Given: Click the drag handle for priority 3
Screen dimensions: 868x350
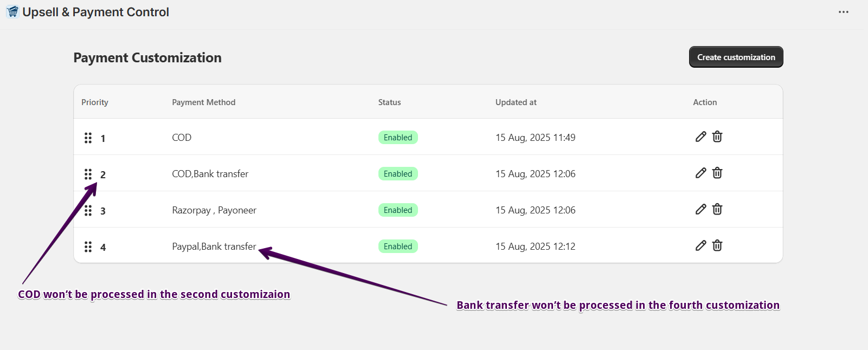Looking at the screenshot, I should click(x=88, y=210).
